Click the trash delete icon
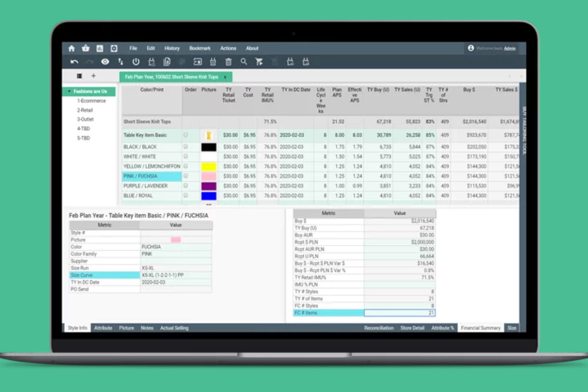 click(x=228, y=62)
